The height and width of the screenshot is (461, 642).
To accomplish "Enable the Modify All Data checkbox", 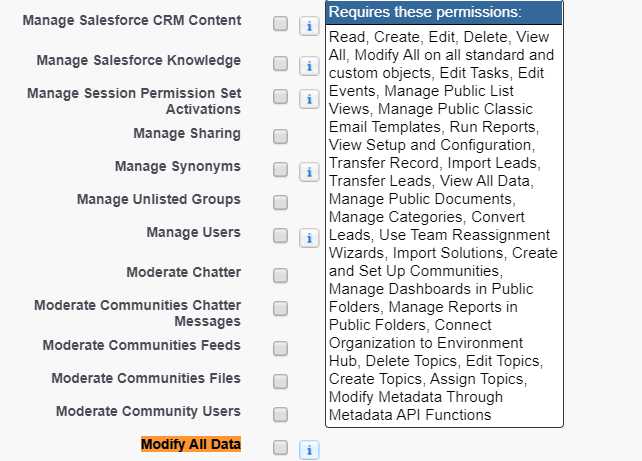I will coord(280,447).
